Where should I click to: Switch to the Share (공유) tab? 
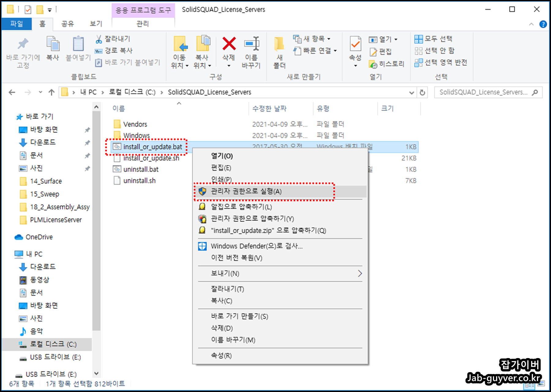pos(68,24)
